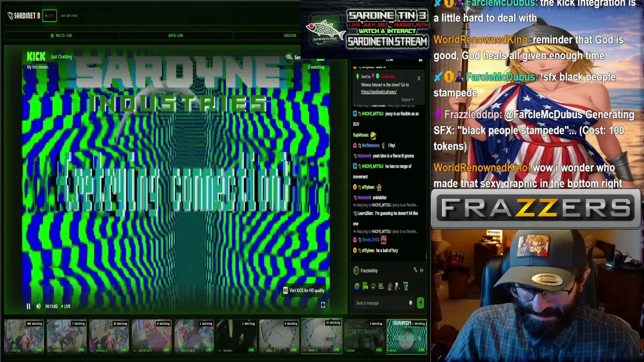Click the 14:11:02 stream timestamp
The width and height of the screenshot is (644, 362).
tap(51, 306)
